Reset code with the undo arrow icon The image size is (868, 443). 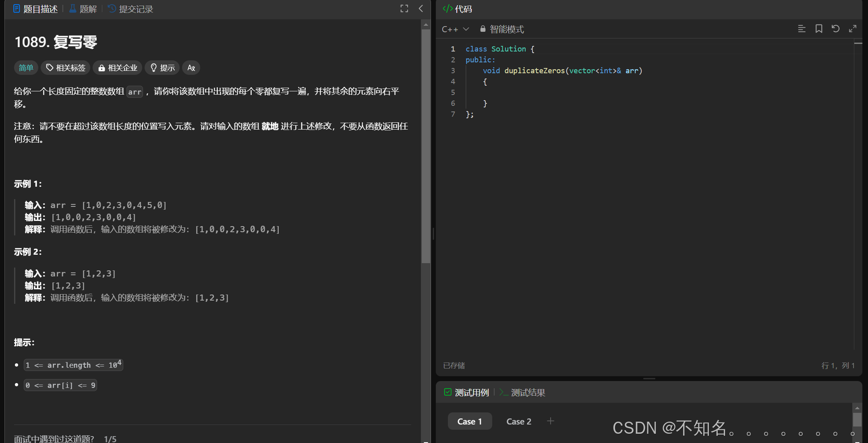pos(835,29)
